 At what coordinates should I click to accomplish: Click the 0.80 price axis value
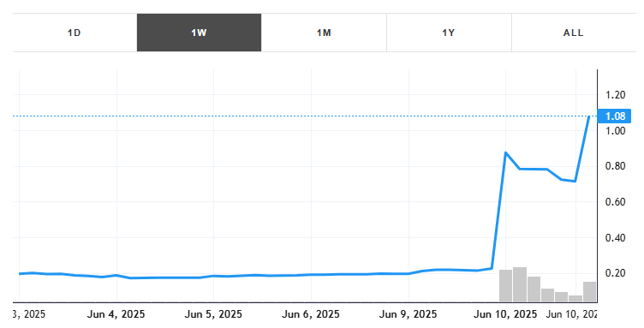(x=615, y=166)
